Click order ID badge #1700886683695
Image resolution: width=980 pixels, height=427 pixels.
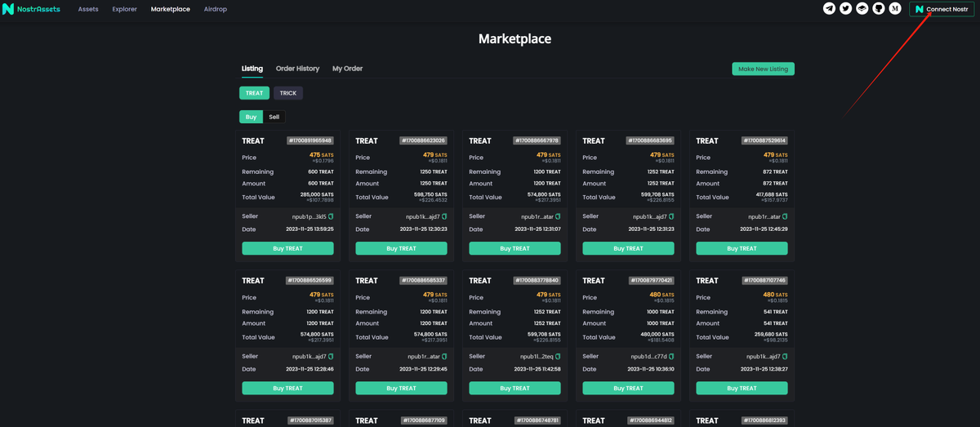tap(650, 140)
